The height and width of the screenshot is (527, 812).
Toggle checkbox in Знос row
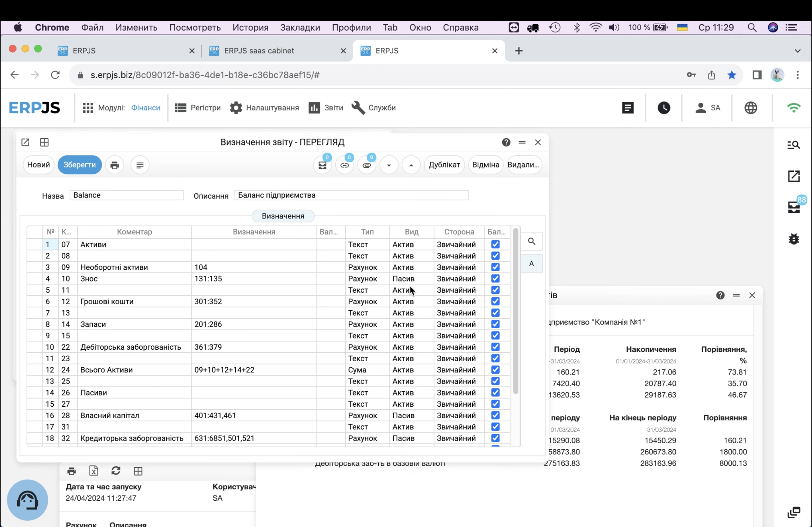coord(495,279)
